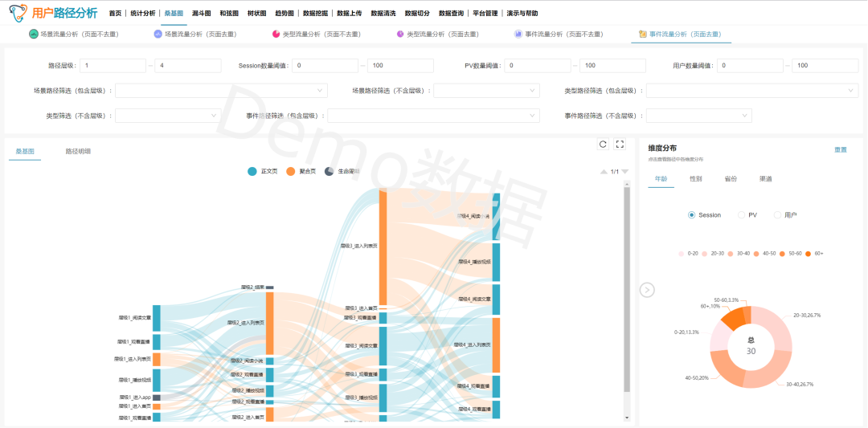Toggle the 30-40 age legend dot
The image size is (868, 428).
731,253
